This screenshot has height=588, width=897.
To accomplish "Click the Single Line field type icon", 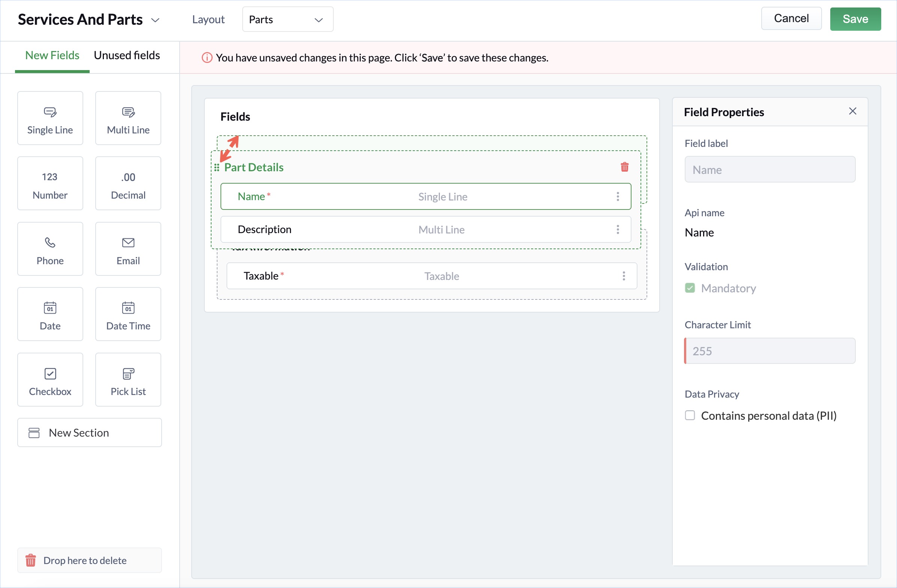I will (x=50, y=112).
